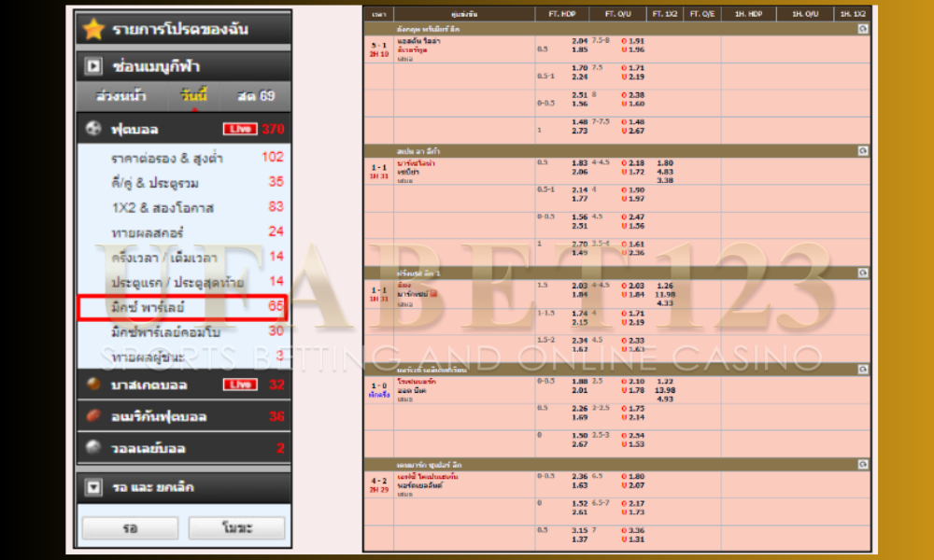Open ครึ่งเวลา / เต็มเวลา menu item
Viewport: 934px width, 560px height.
(x=183, y=257)
